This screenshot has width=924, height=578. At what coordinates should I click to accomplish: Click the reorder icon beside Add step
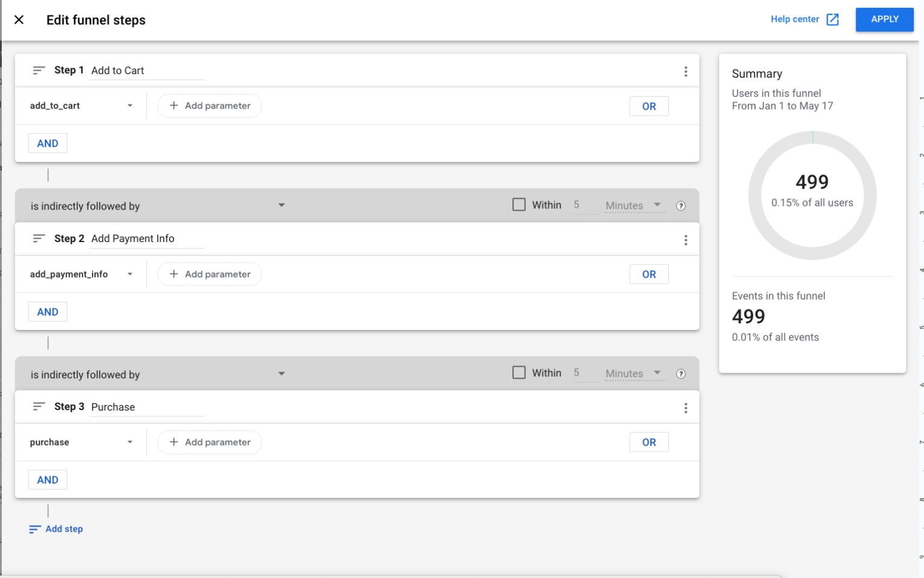pos(34,529)
